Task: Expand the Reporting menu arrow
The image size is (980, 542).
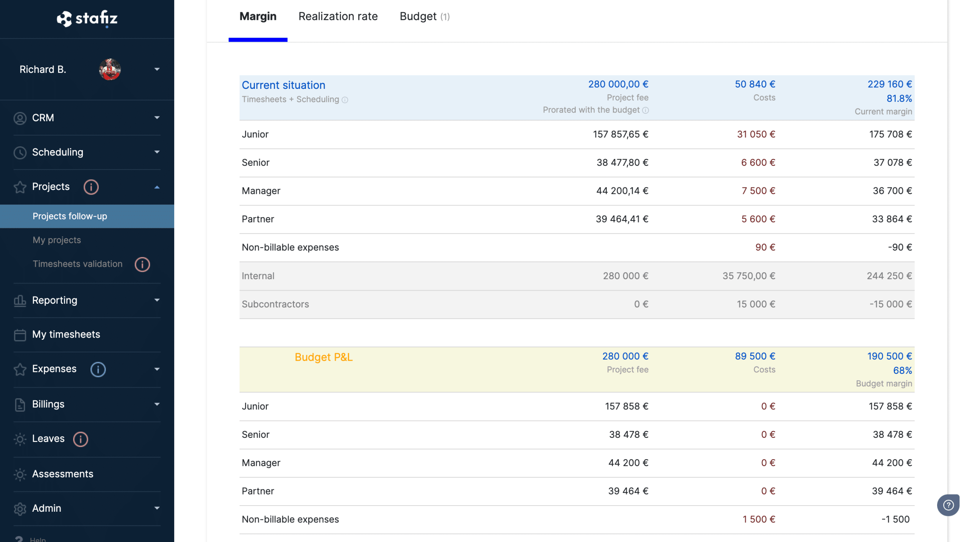Action: pos(157,300)
